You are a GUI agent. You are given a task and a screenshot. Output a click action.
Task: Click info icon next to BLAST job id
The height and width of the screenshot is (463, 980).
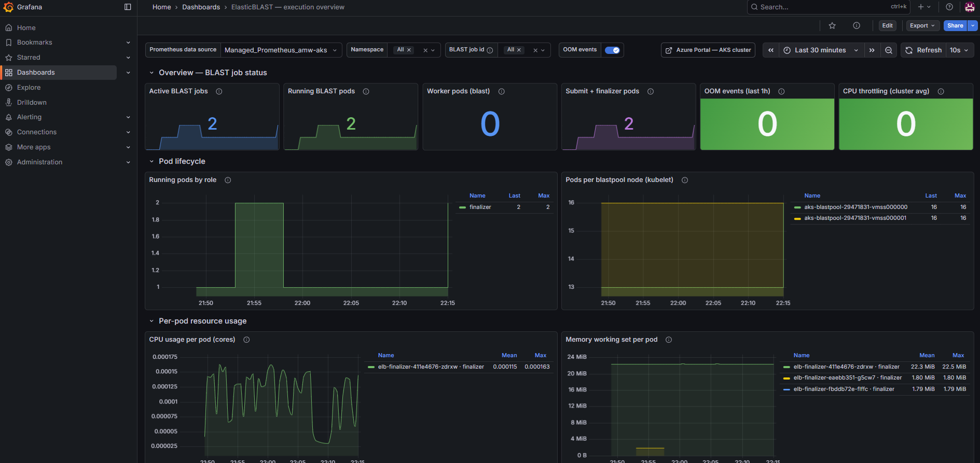point(490,50)
